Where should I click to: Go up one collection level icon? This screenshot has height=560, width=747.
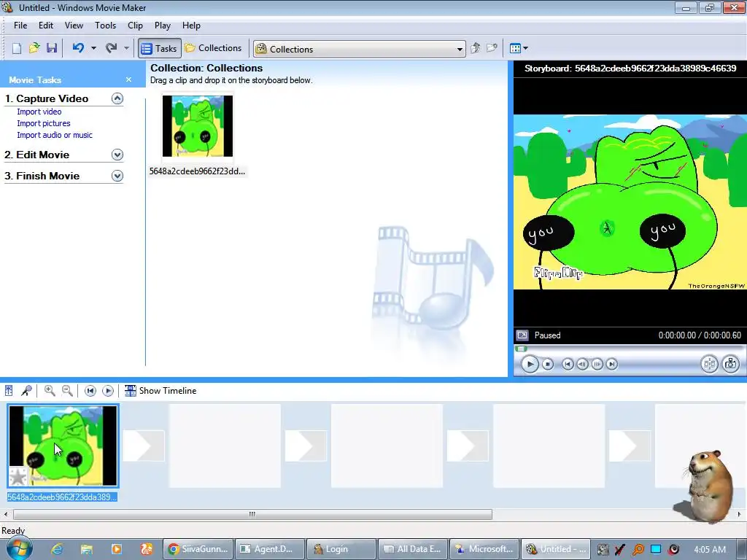point(476,48)
